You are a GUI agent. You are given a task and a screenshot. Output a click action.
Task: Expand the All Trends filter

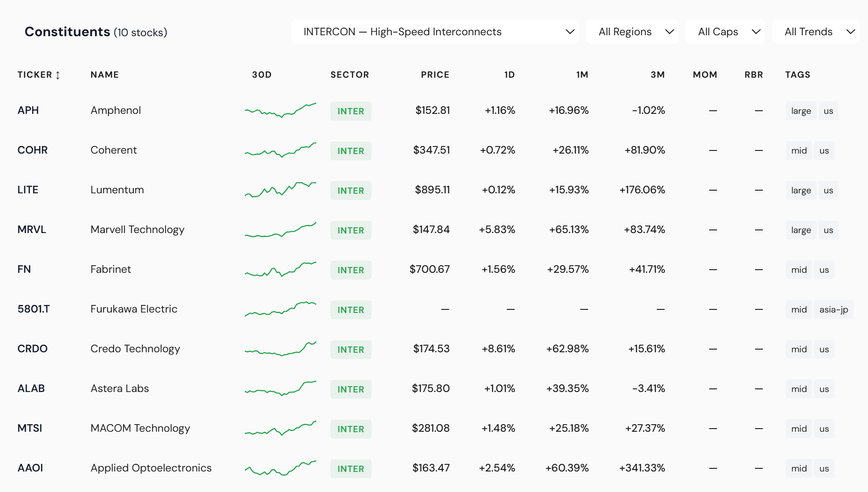pyautogui.click(x=815, y=31)
